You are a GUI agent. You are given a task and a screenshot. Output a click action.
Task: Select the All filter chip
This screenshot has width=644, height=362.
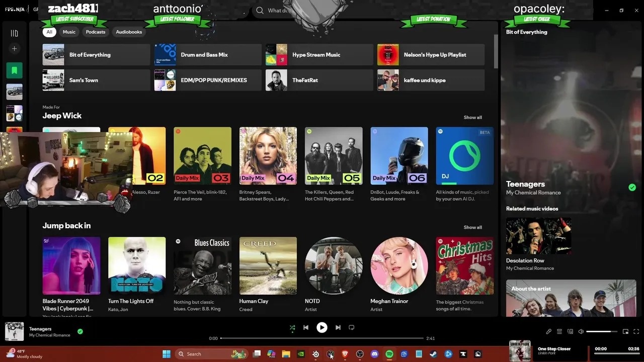pyautogui.click(x=49, y=32)
